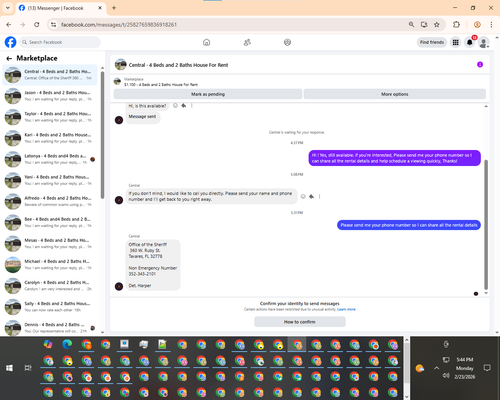
Task: React to the 'call you directly' message
Action: pyautogui.click(x=303, y=197)
